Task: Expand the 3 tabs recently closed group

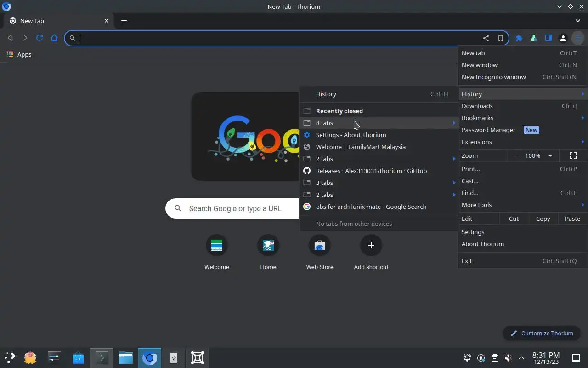Action: pyautogui.click(x=379, y=183)
